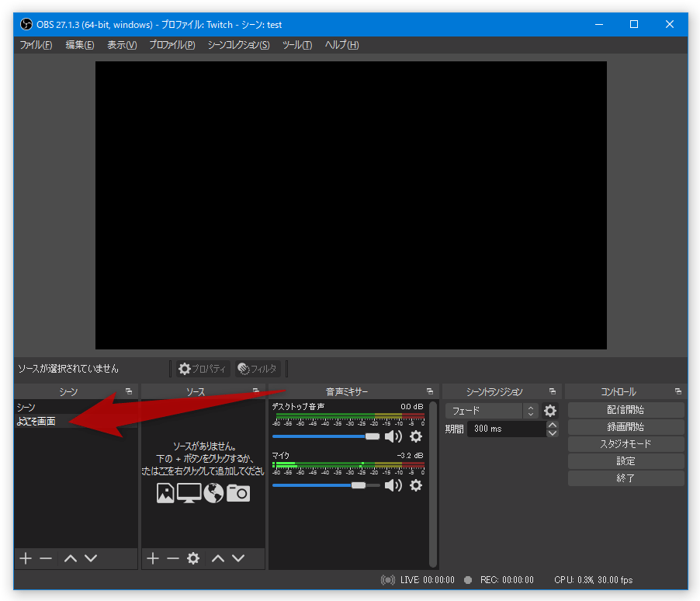Select the シーン entry in scene list
The image size is (700, 601).
pos(76,407)
